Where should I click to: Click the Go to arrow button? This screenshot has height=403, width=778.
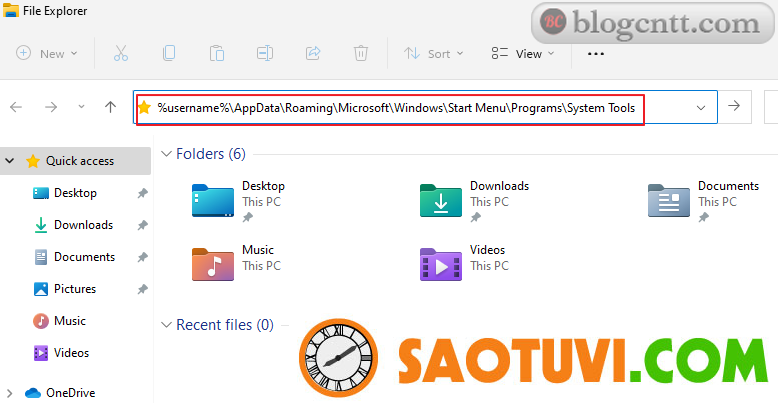(734, 106)
